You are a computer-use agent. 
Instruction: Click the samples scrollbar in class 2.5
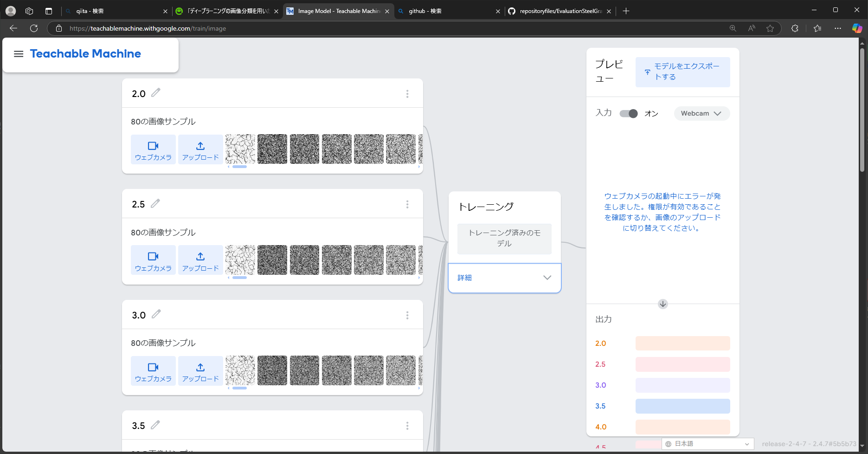[239, 278]
